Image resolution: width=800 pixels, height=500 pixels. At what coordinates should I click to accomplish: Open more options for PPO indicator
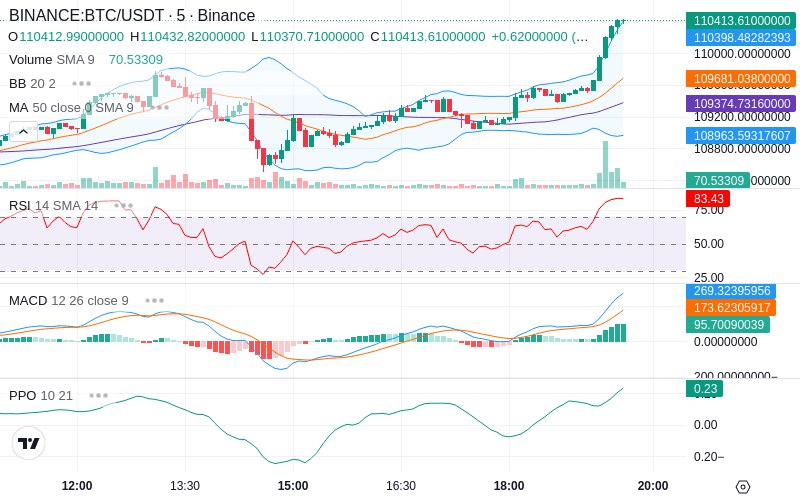tap(98, 395)
